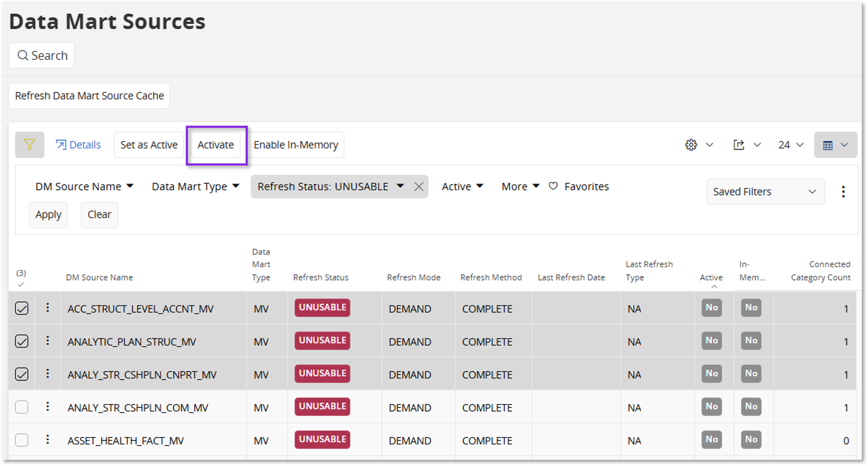Viewport: 868px width, 466px height.
Task: Clear the current filters
Action: tap(99, 215)
